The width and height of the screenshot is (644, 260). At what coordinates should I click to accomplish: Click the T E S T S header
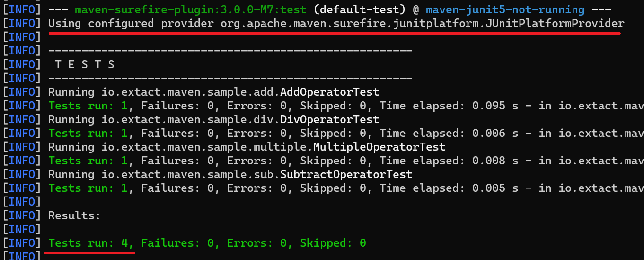click(85, 64)
